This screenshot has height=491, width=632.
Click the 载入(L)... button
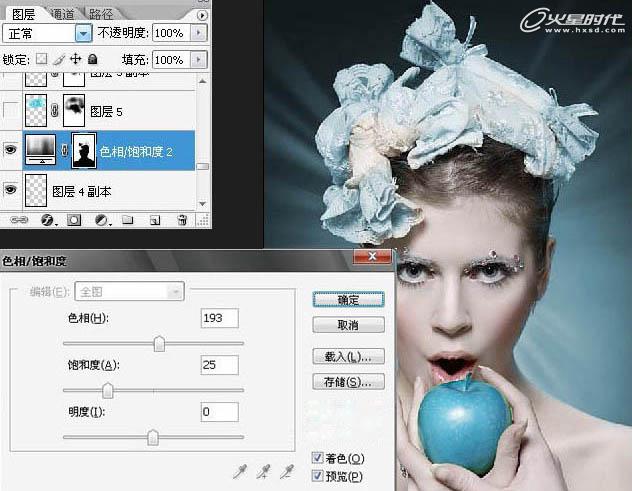(x=348, y=356)
